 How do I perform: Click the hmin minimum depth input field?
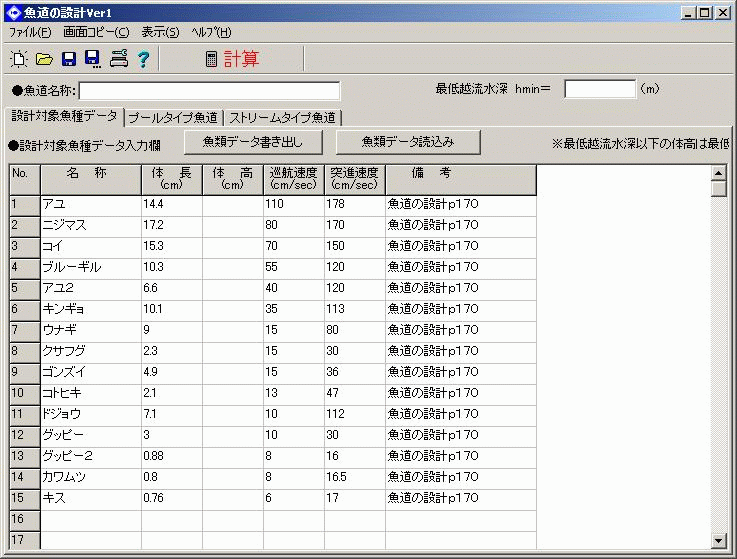[x=599, y=89]
